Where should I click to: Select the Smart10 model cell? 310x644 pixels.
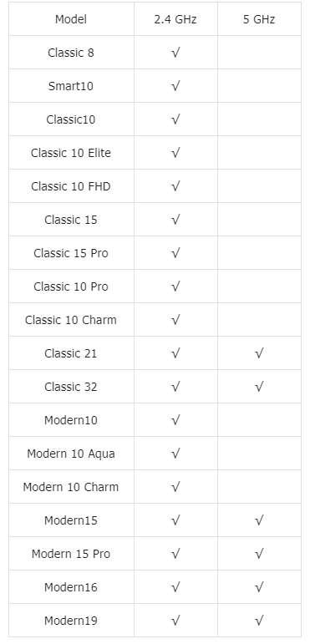(x=71, y=86)
